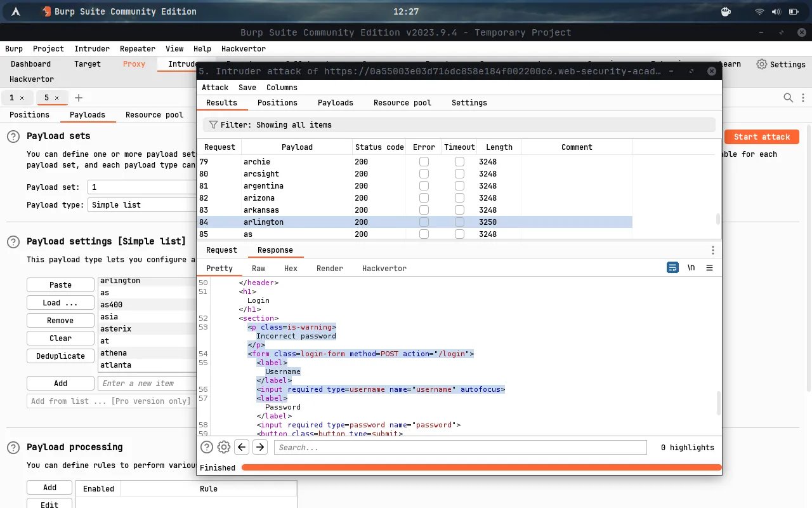Open the Payload set dropdown

(x=143, y=187)
